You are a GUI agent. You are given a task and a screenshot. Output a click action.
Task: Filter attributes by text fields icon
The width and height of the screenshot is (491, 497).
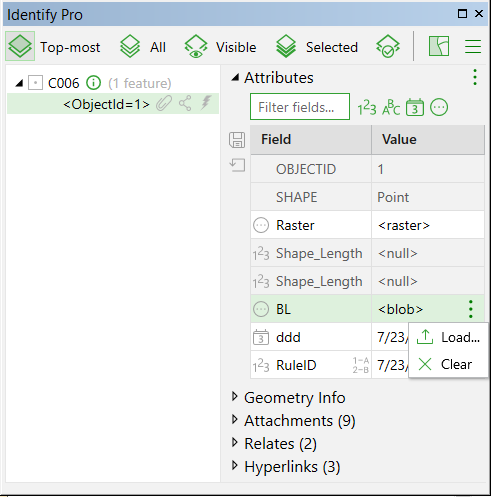[x=391, y=108]
